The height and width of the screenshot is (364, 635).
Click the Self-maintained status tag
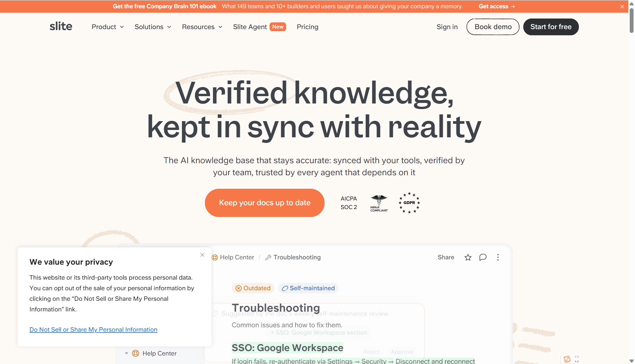[308, 288]
